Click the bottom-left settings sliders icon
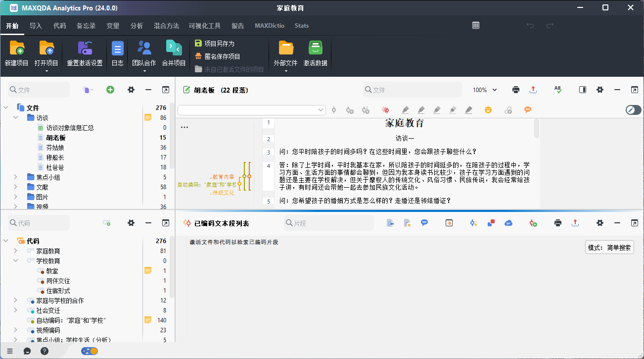The height and width of the screenshot is (359, 644). tap(10, 351)
